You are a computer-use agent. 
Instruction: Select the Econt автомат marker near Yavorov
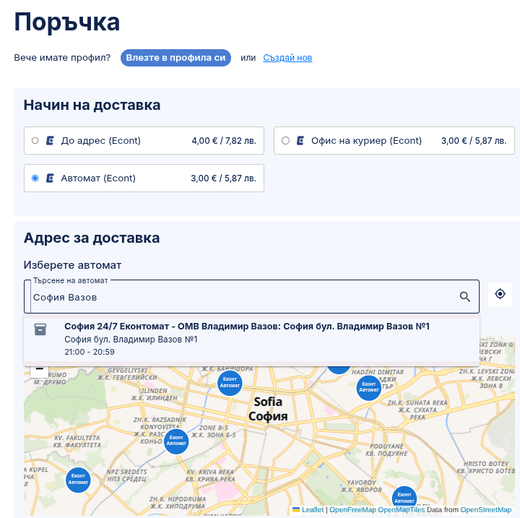click(404, 498)
